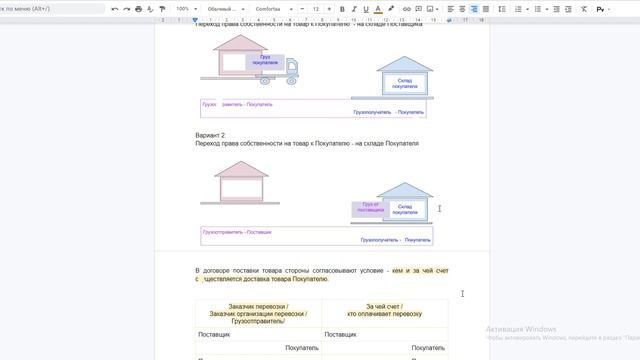
Task: Click highlighted text 'кем и за чей счет'
Action: click(x=420, y=271)
